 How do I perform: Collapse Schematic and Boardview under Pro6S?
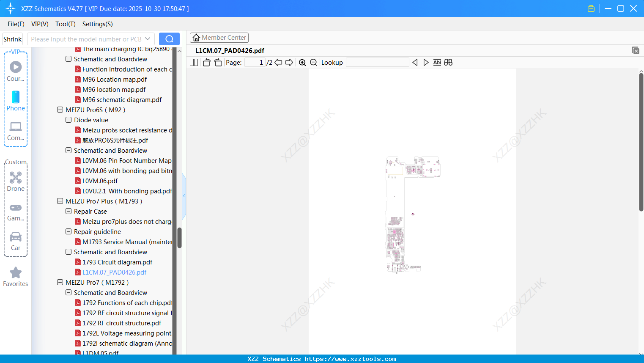pyautogui.click(x=69, y=150)
